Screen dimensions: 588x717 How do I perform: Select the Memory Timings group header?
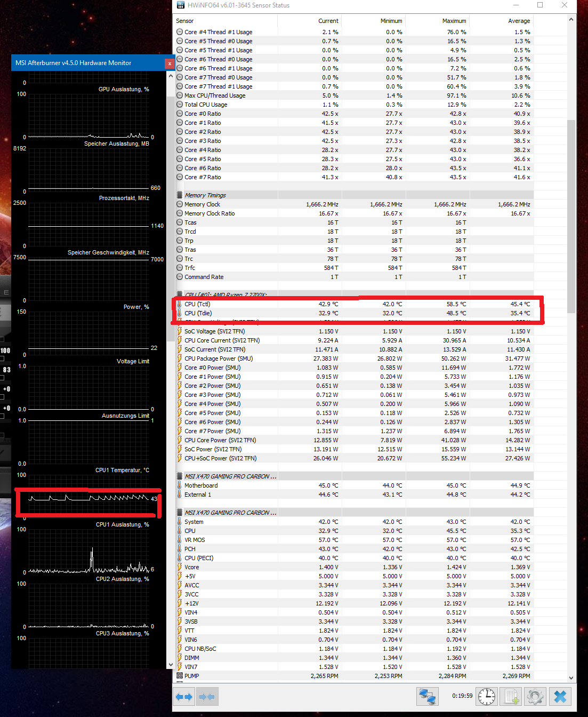point(355,195)
